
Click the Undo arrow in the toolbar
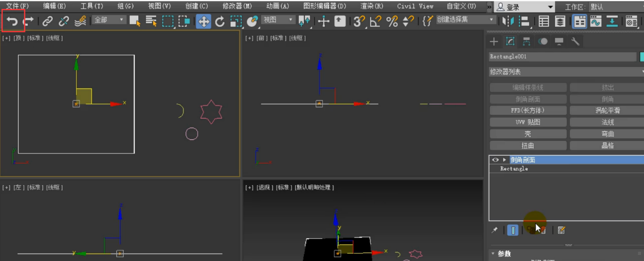12,21
